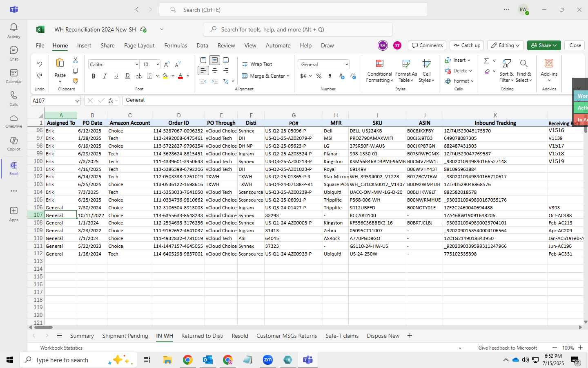The width and height of the screenshot is (588, 368).
Task: Open the Formulas ribbon tab
Action: tap(176, 45)
